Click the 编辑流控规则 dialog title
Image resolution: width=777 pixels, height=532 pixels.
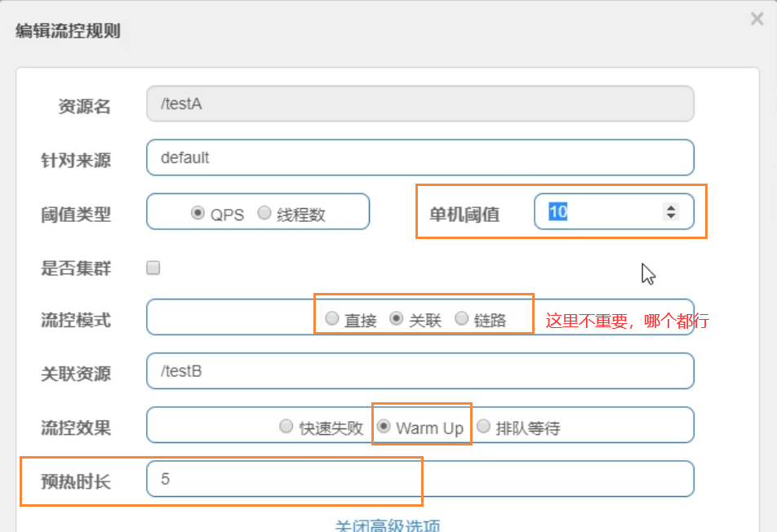[x=68, y=31]
